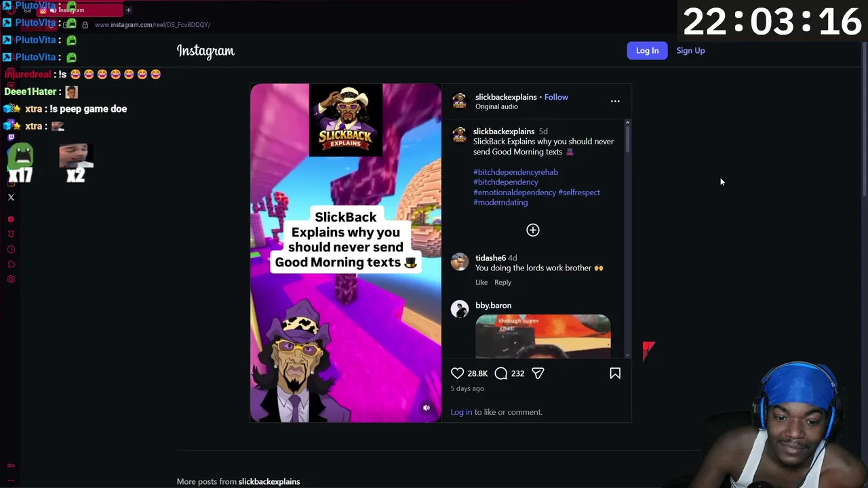Open the #bitchdependencyrehab hashtag
This screenshot has height=488, width=868.
(515, 172)
